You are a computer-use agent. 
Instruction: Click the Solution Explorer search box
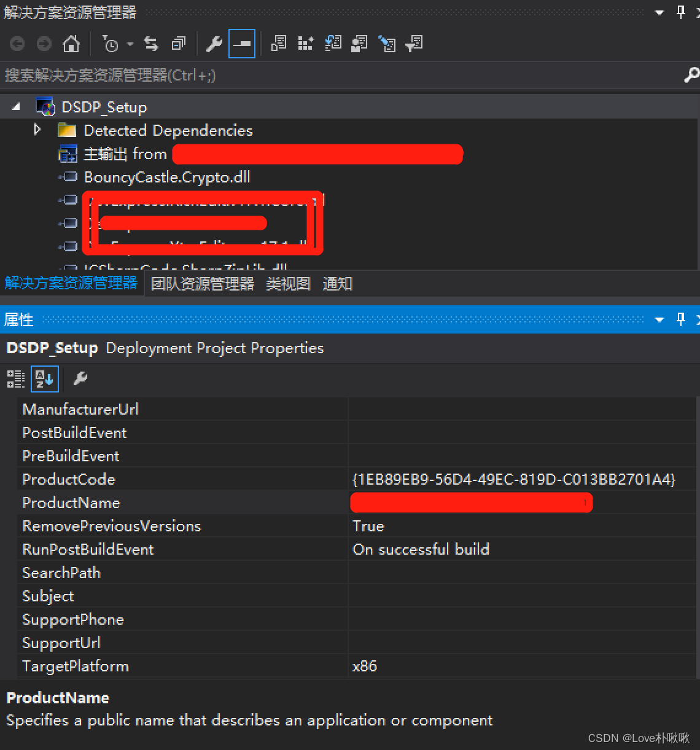click(x=341, y=76)
